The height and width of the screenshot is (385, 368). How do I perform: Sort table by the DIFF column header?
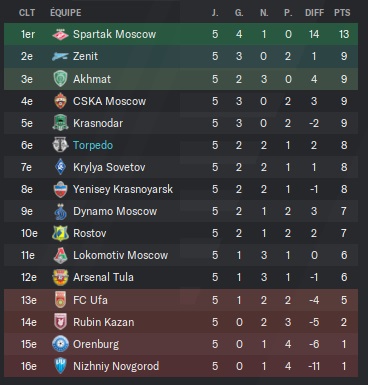click(314, 13)
